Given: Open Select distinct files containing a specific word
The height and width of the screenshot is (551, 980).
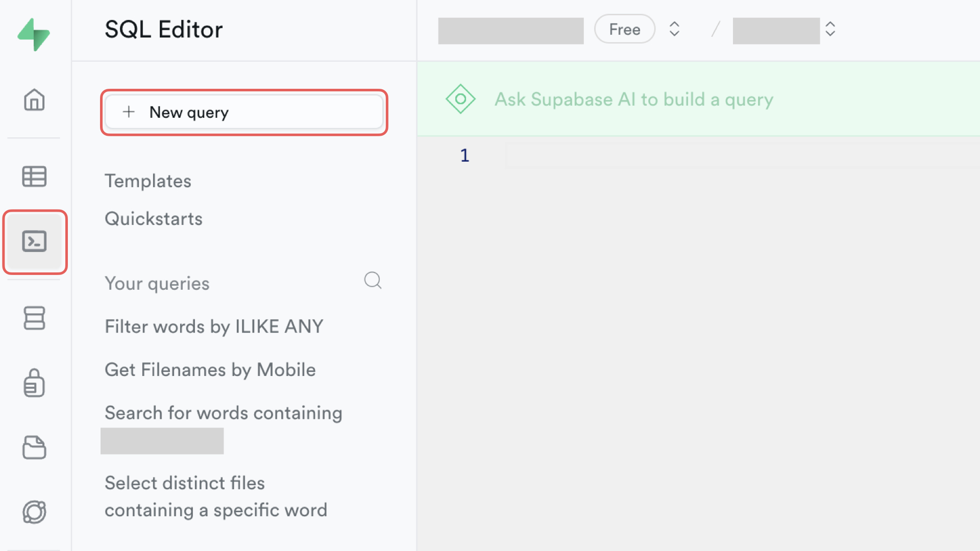Looking at the screenshot, I should 216,496.
